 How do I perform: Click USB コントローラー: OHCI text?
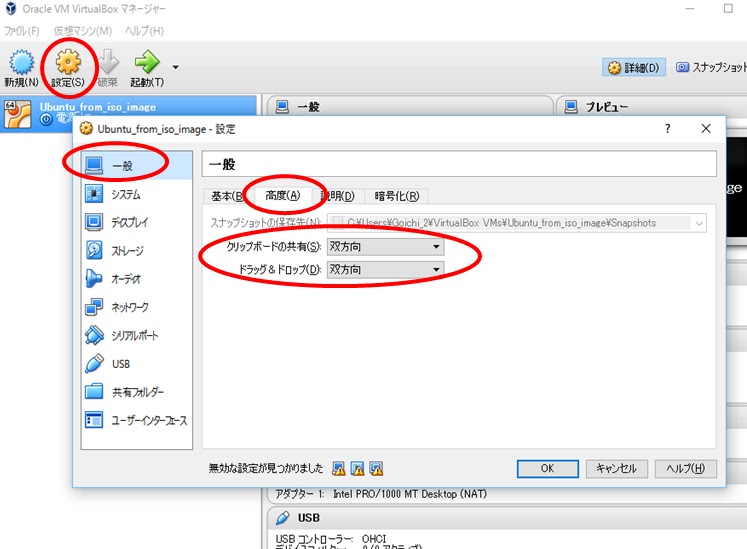pyautogui.click(x=331, y=539)
